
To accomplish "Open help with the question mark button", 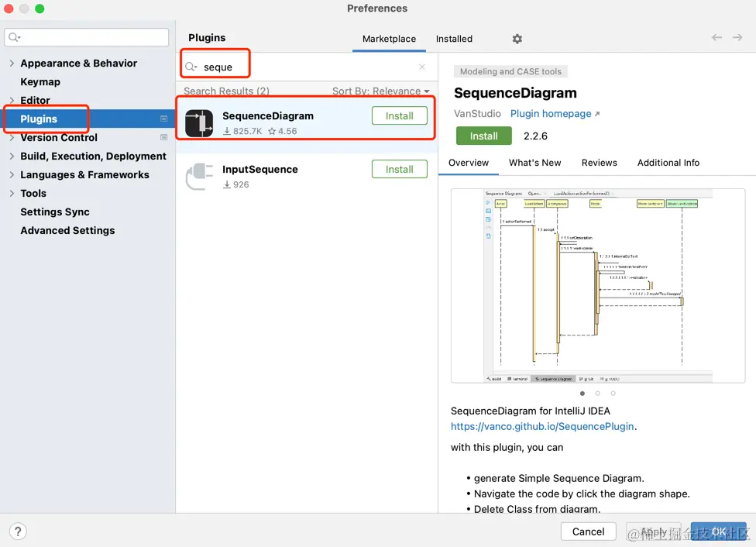I will click(x=18, y=531).
